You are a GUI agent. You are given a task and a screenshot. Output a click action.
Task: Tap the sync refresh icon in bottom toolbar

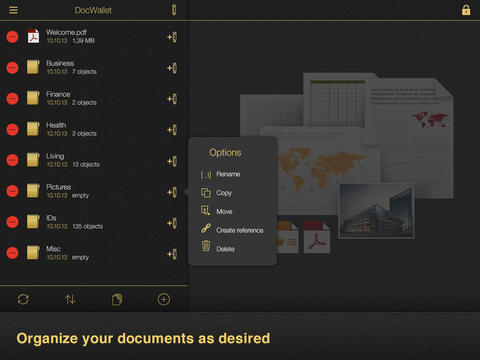pyautogui.click(x=23, y=299)
